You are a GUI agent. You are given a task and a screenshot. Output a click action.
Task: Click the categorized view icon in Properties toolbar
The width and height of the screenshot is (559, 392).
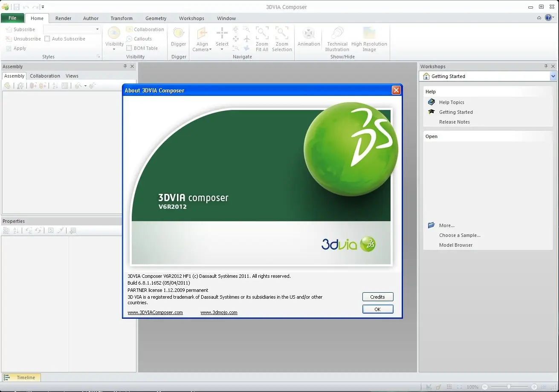[6, 231]
